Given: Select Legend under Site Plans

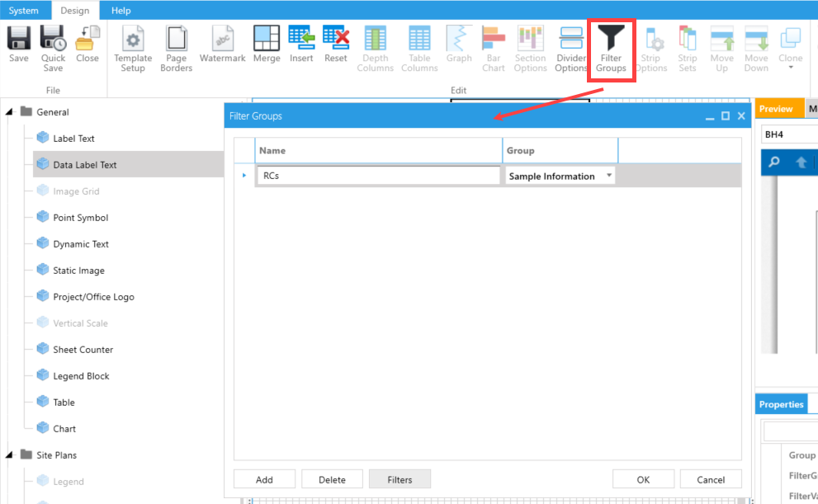Looking at the screenshot, I should (x=68, y=482).
